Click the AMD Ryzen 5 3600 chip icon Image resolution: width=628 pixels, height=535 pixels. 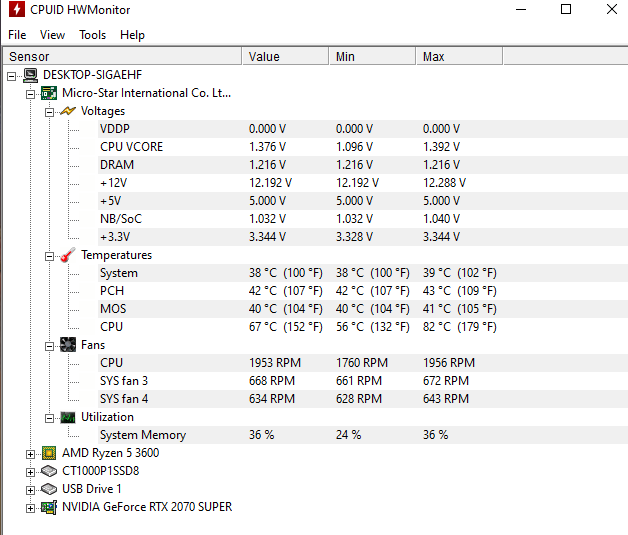[x=49, y=453]
